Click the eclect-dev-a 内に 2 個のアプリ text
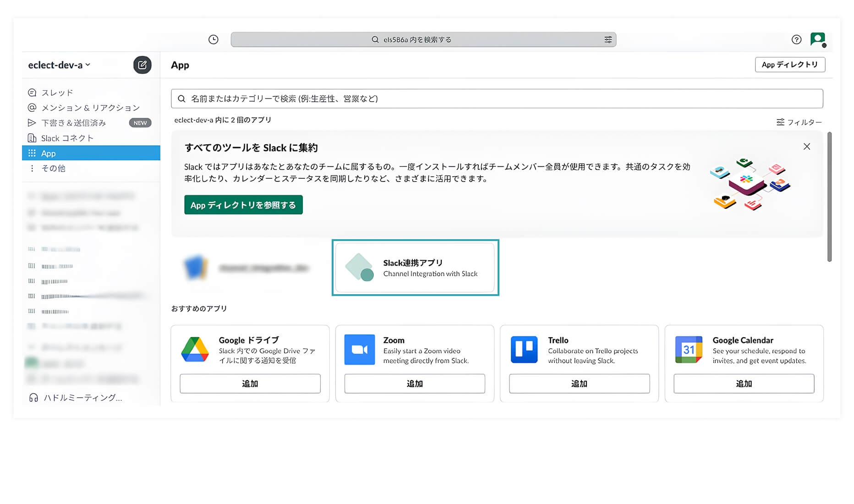The image size is (854, 504). click(223, 120)
